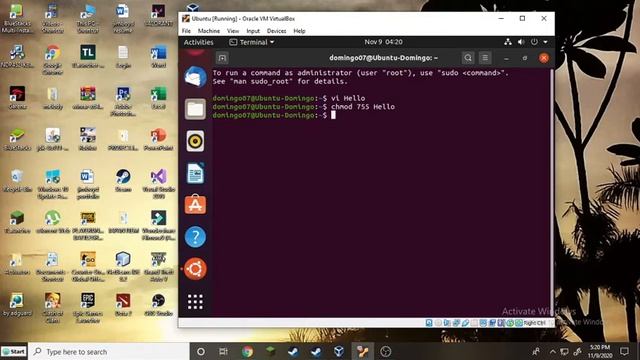Screen dimensions: 640x360
Task: Click the orange Ubuntu logo icon in dock
Action: point(195,269)
